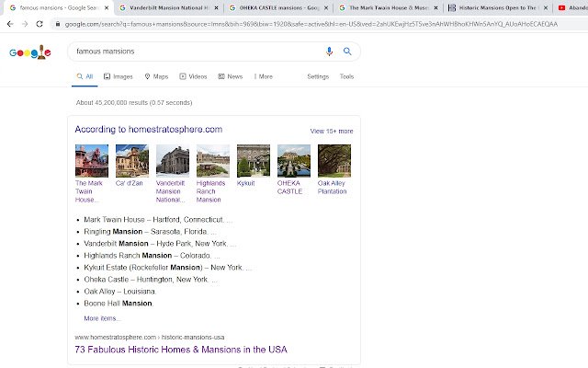Click 'Vanderbilt Mansion – Hyde Park' list item
Viewport: 588px width, 368px height.
[x=160, y=244]
